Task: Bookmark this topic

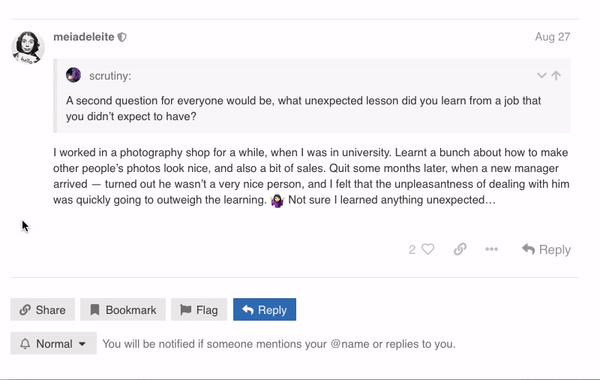Action: click(123, 310)
